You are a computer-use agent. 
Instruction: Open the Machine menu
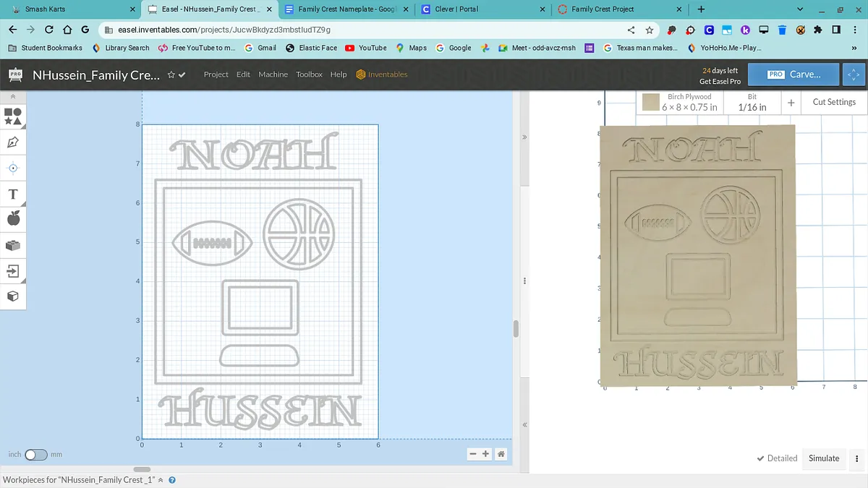(x=273, y=74)
